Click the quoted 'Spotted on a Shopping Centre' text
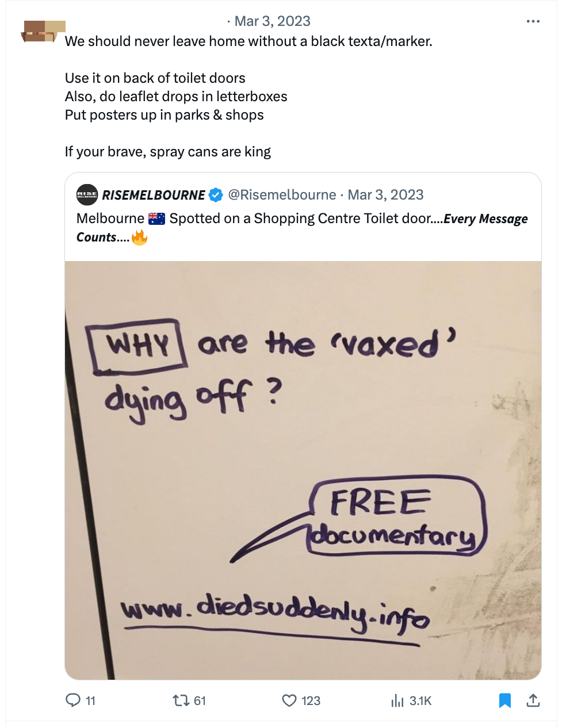Viewport: 566px width, 728px height. (299, 219)
